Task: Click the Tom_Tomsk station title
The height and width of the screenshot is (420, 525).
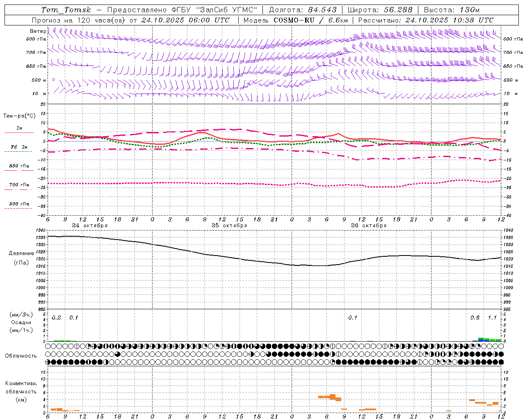Action: click(66, 9)
